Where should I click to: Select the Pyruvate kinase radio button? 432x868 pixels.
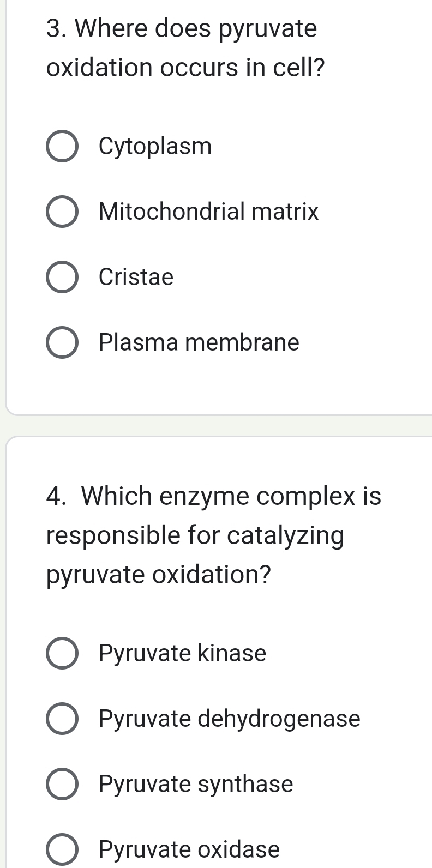point(62,653)
